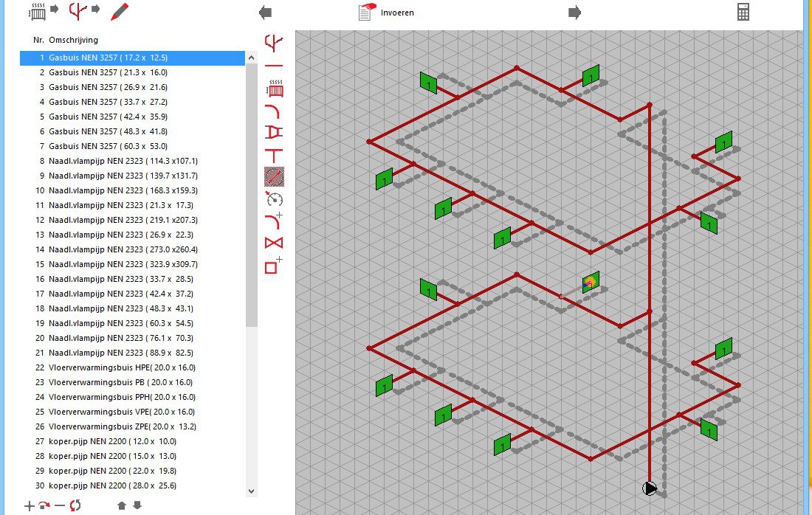Select Gasbuis NEN 3257 (21.3 x 16.0)
This screenshot has width=812, height=515.
coord(132,72)
